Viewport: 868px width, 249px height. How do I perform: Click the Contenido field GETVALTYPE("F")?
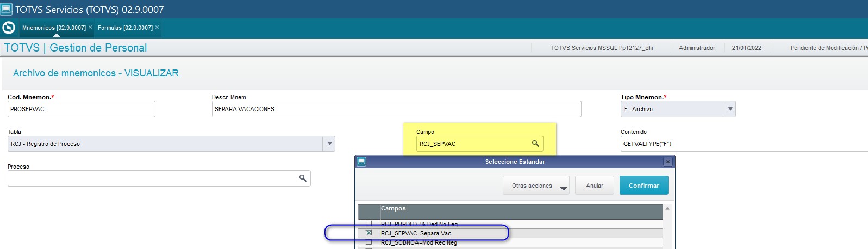point(744,144)
